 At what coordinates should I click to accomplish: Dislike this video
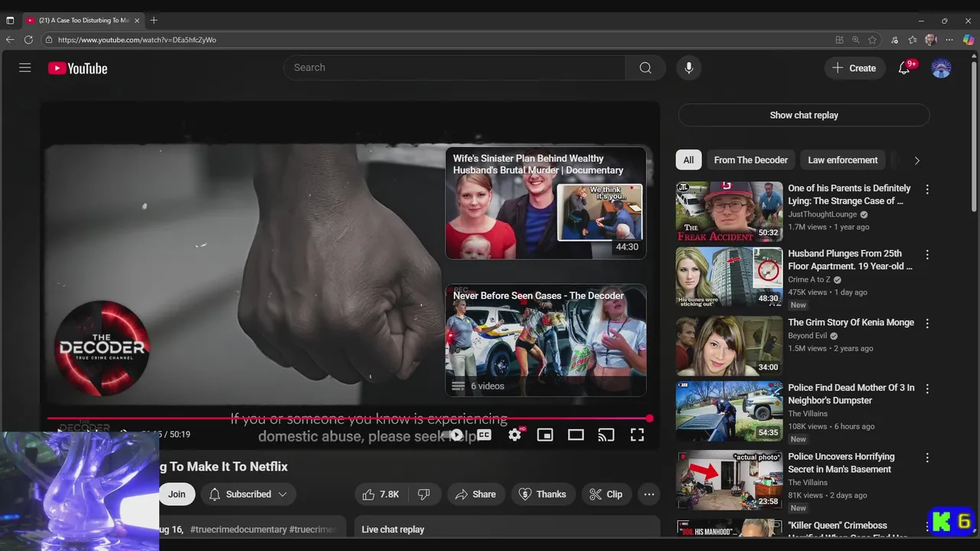[423, 494]
